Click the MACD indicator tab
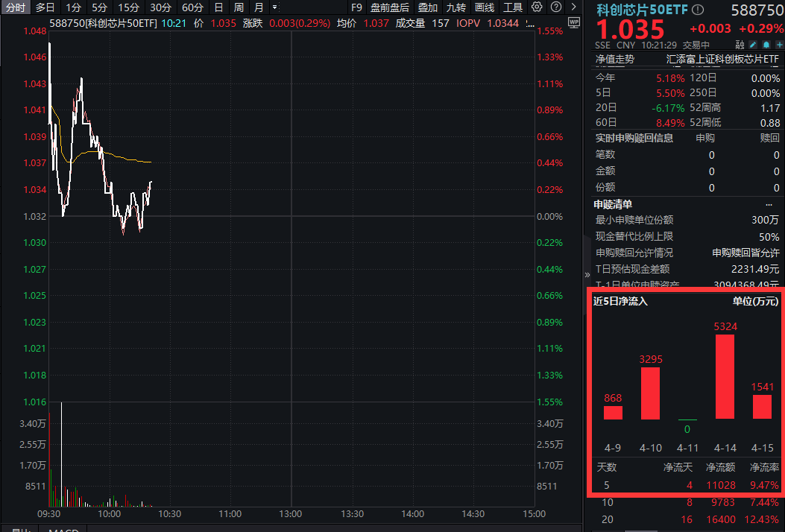 coord(63,530)
